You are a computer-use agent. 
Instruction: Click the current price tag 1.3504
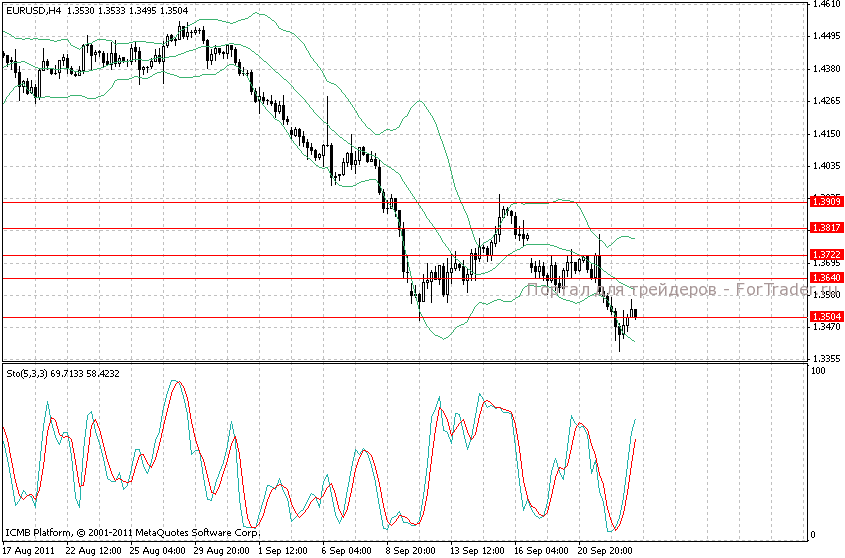click(x=825, y=317)
